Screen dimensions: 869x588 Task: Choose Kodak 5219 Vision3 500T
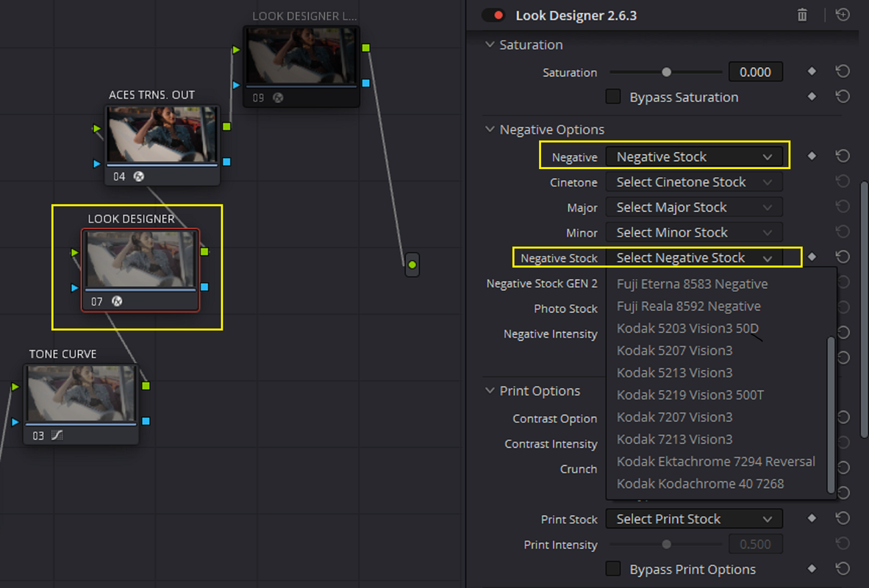tap(690, 395)
